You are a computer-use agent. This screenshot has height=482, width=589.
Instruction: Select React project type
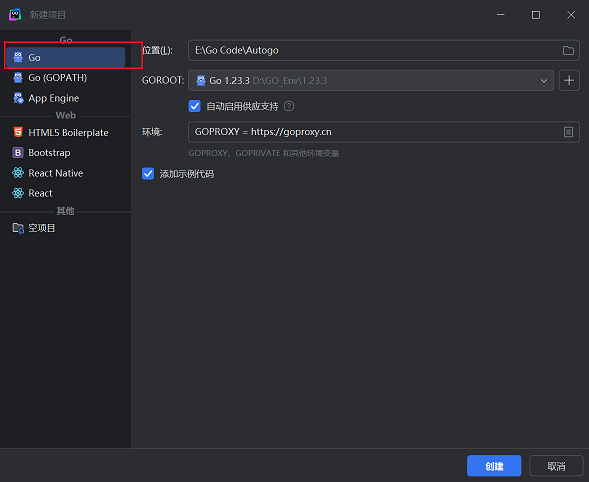(65, 193)
